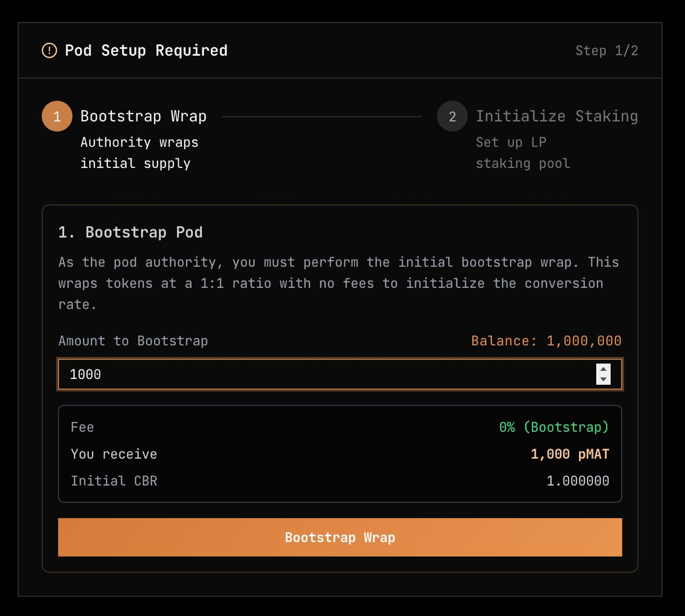Decrease bootstrap amount with the down arrow
The width and height of the screenshot is (685, 616).
(x=603, y=379)
